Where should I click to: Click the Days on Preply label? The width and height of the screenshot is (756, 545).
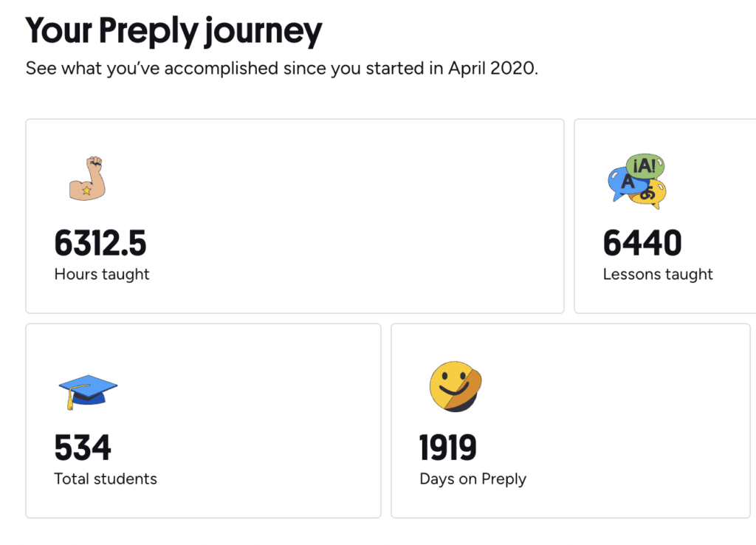pyautogui.click(x=473, y=479)
